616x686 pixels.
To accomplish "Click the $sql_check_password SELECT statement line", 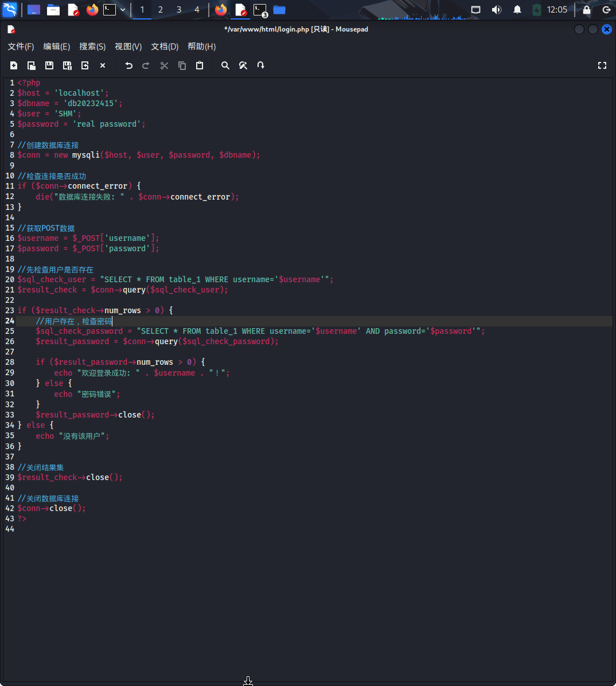I will click(x=260, y=331).
